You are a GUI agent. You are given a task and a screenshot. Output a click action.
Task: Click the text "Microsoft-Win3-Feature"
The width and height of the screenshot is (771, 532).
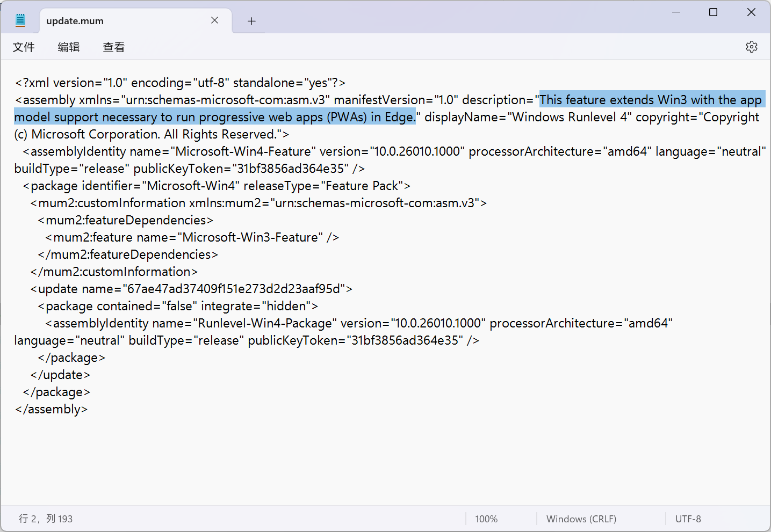click(250, 237)
